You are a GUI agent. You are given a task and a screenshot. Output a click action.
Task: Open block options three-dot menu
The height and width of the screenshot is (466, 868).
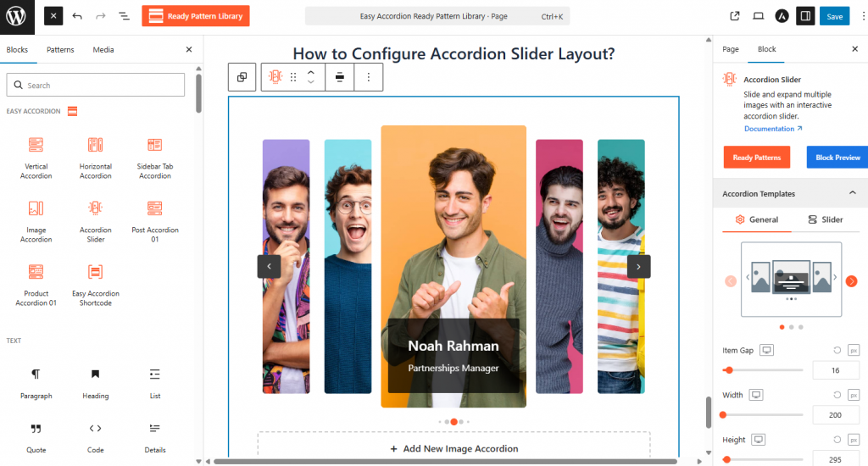(x=368, y=77)
